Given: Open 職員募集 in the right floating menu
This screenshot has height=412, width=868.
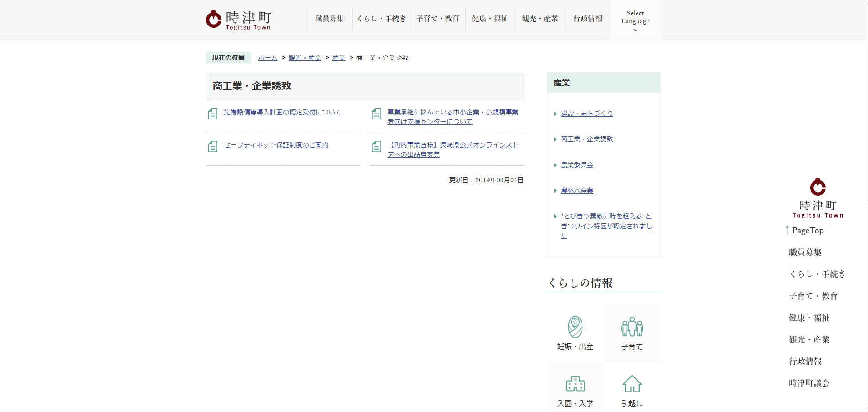Looking at the screenshot, I should pos(805,252).
